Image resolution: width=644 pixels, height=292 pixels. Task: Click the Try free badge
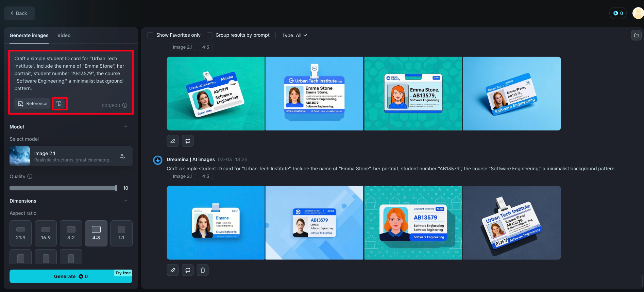[x=123, y=273]
